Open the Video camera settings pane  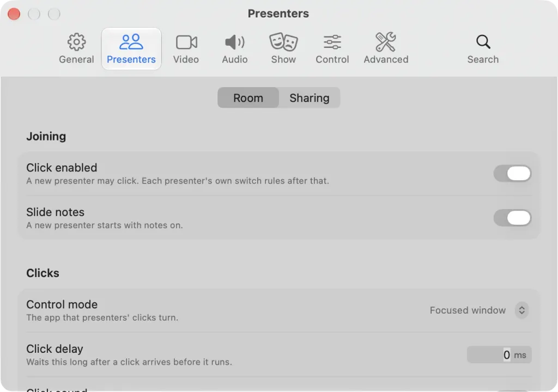coord(186,49)
